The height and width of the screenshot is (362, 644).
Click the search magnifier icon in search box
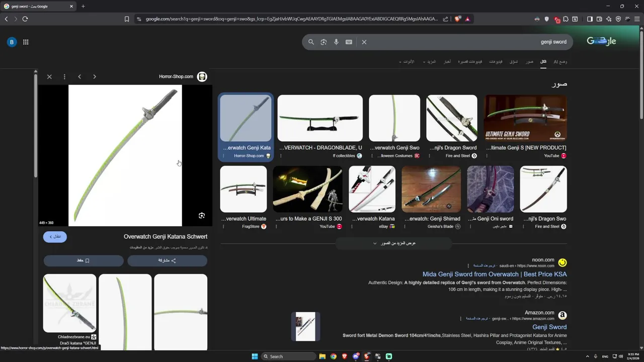pos(311,42)
